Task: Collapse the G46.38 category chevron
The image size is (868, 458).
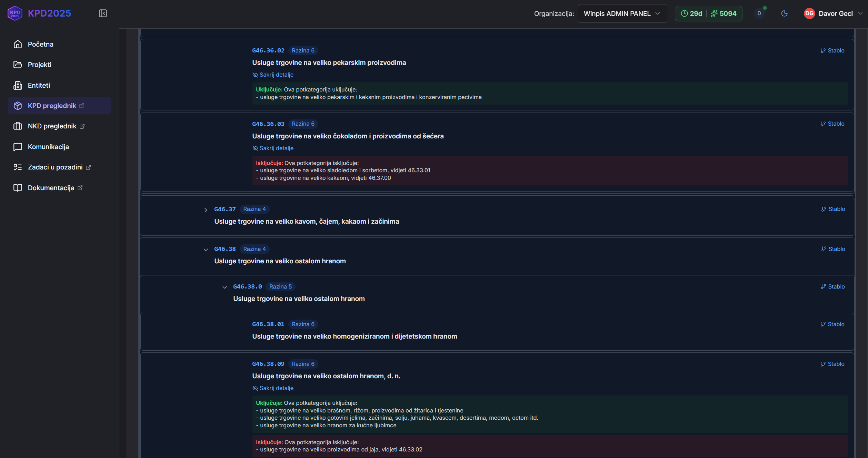Action: click(x=206, y=250)
